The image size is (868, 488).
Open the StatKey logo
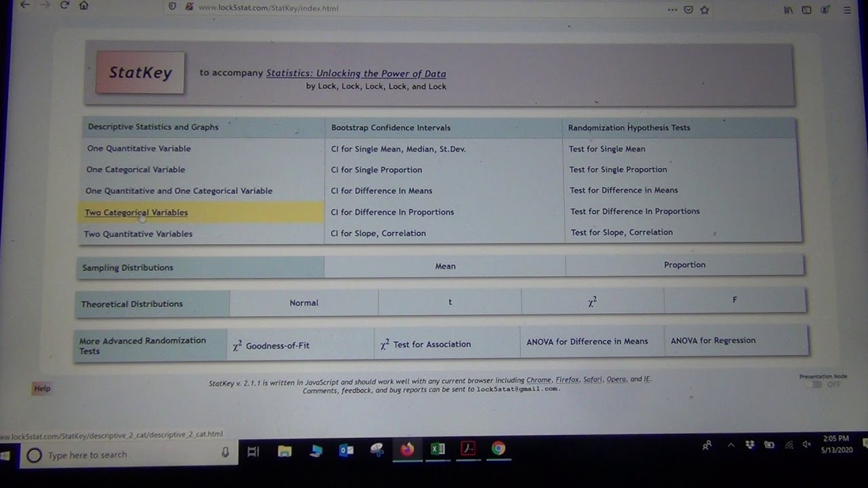(140, 73)
